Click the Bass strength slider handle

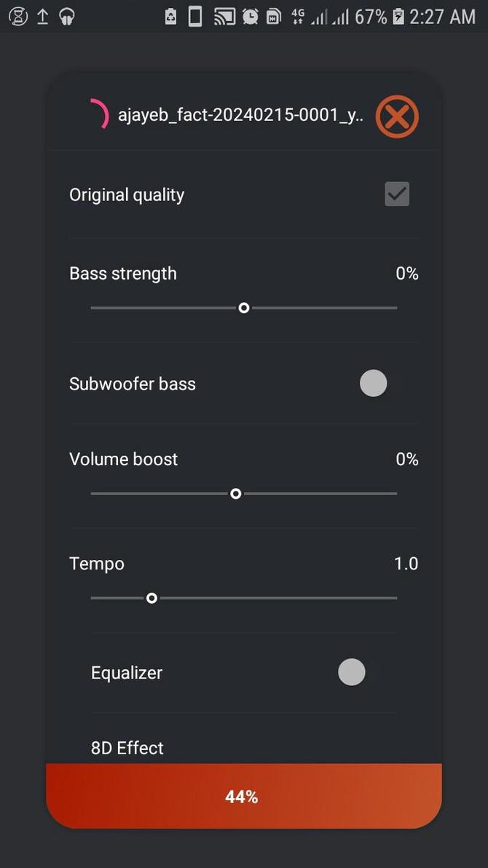pyautogui.click(x=244, y=308)
